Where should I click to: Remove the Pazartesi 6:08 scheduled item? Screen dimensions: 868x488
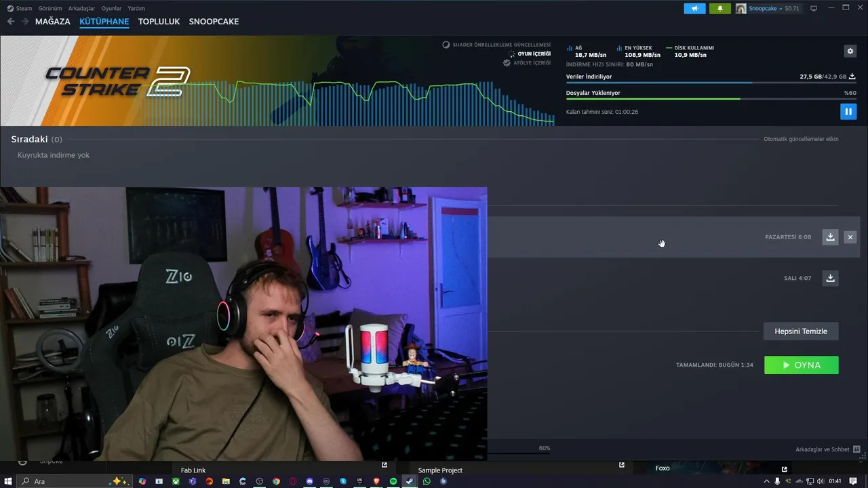(x=850, y=237)
